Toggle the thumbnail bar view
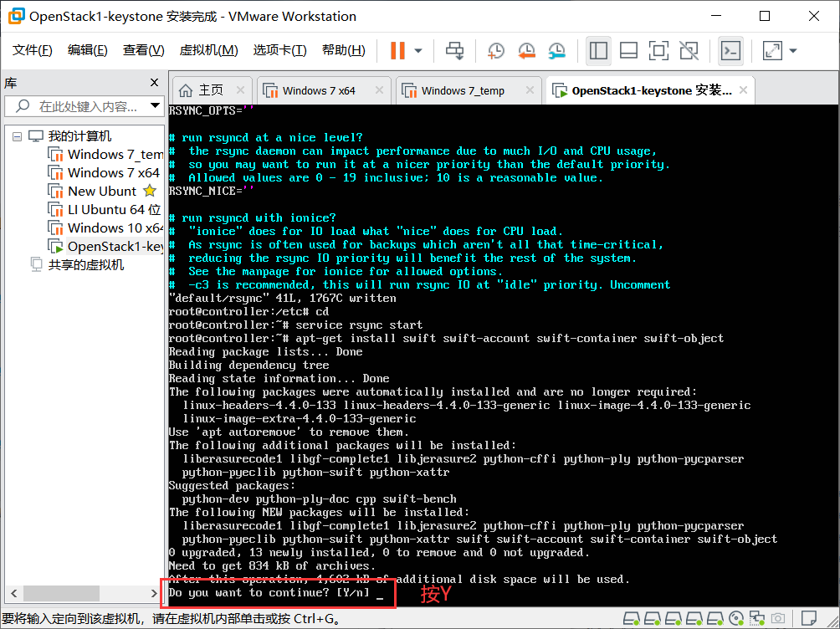840x629 pixels. click(x=628, y=51)
